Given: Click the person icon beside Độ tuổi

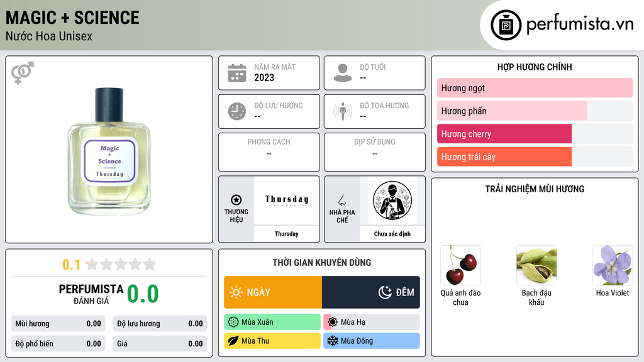Looking at the screenshot, I should [x=343, y=73].
